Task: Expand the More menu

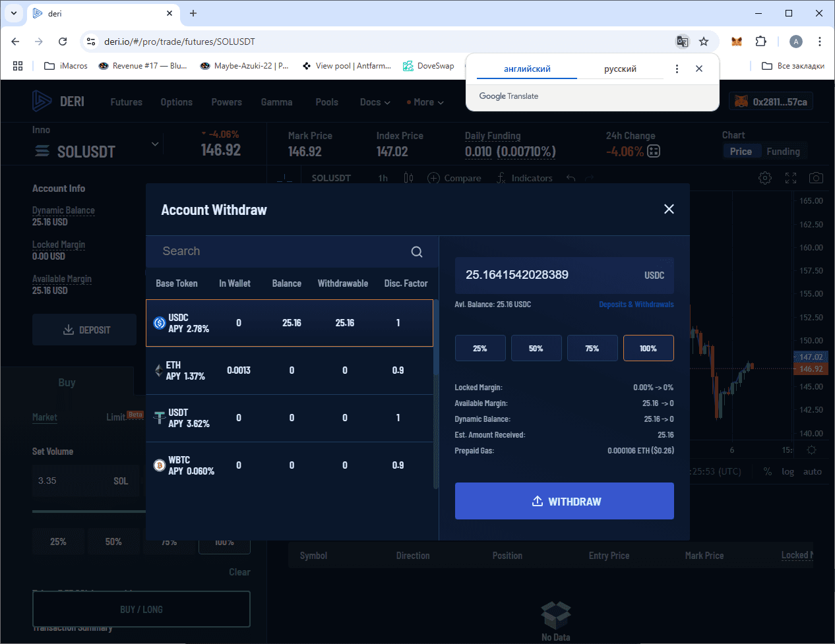Action: [425, 102]
